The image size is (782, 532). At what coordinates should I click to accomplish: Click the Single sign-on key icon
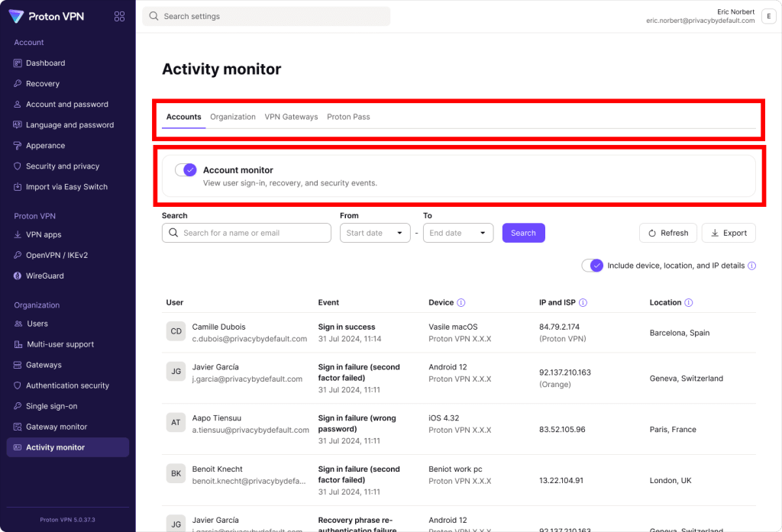pos(18,406)
